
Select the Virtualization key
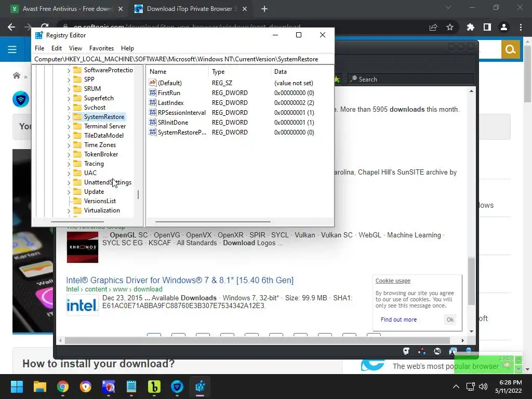pyautogui.click(x=102, y=210)
